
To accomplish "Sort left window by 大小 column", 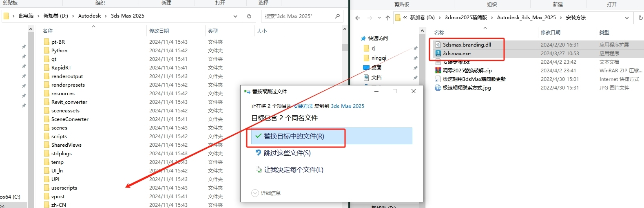I will [261, 31].
